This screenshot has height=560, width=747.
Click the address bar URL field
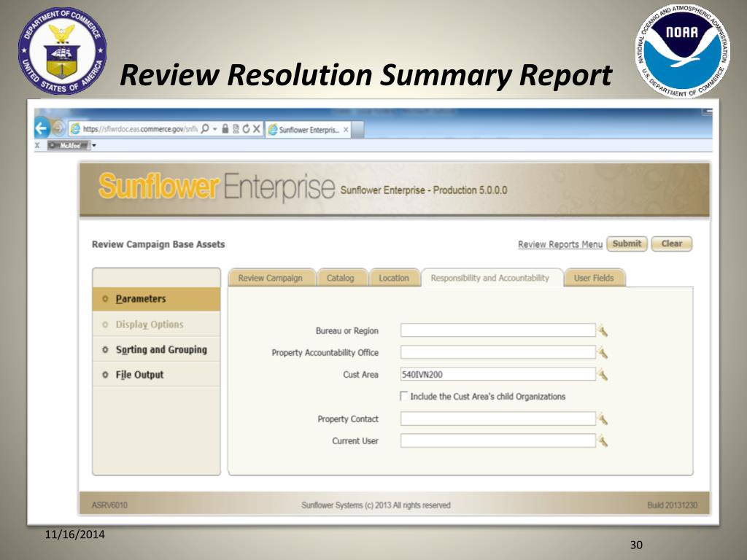pos(139,129)
